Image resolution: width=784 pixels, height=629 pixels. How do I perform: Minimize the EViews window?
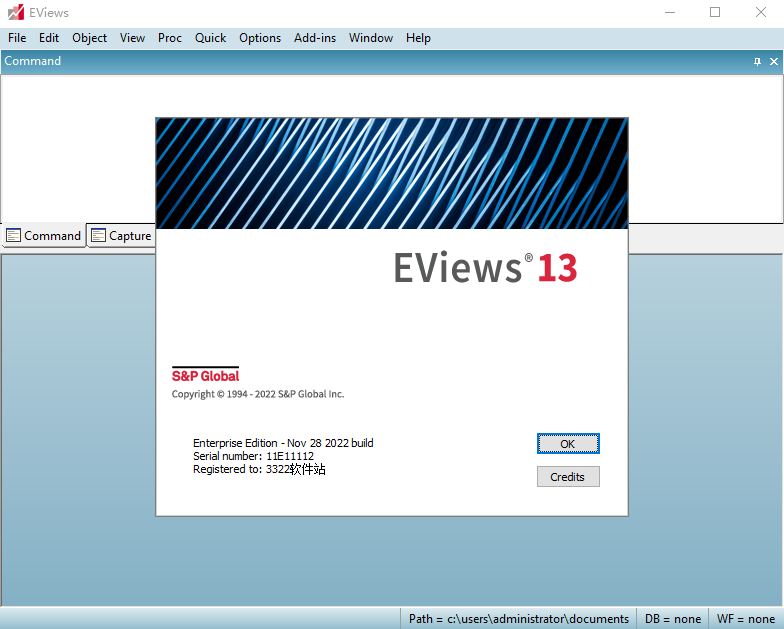point(670,12)
